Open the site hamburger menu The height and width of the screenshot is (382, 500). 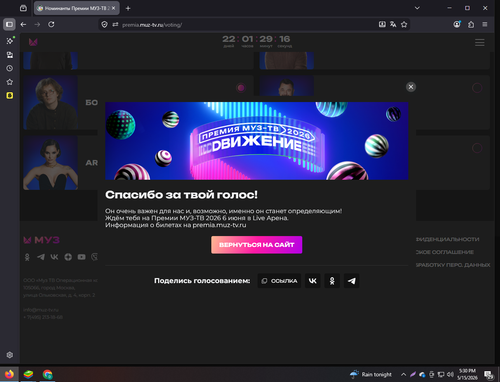click(x=480, y=42)
